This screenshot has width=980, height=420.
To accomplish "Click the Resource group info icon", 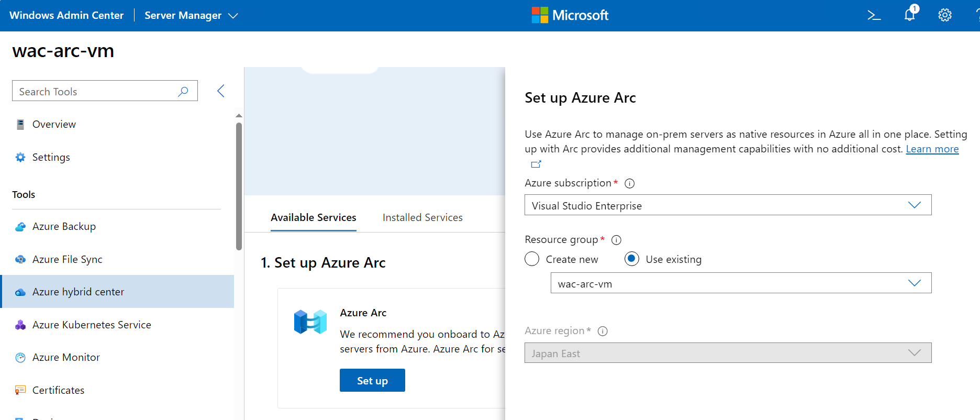I will pos(617,240).
